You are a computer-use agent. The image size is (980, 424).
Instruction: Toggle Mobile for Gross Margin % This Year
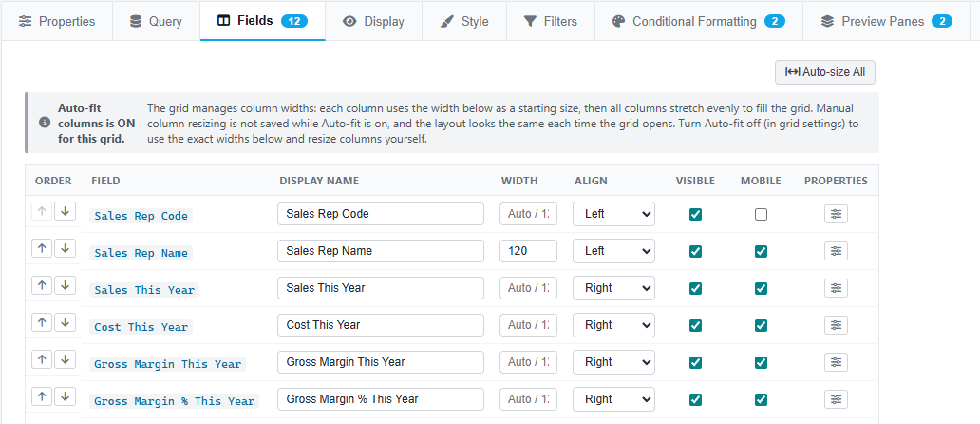tap(761, 399)
